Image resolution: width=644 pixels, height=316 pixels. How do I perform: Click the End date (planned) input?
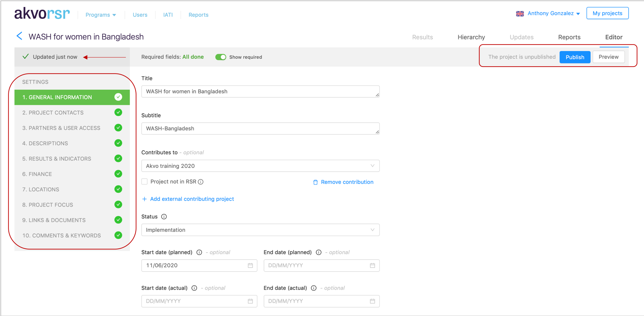tap(321, 266)
